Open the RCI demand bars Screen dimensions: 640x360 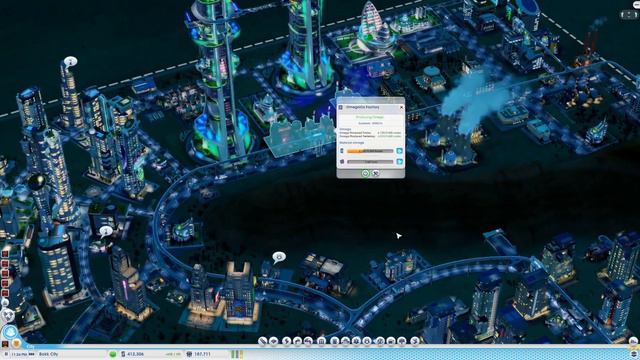pyautogui.click(x=236, y=354)
